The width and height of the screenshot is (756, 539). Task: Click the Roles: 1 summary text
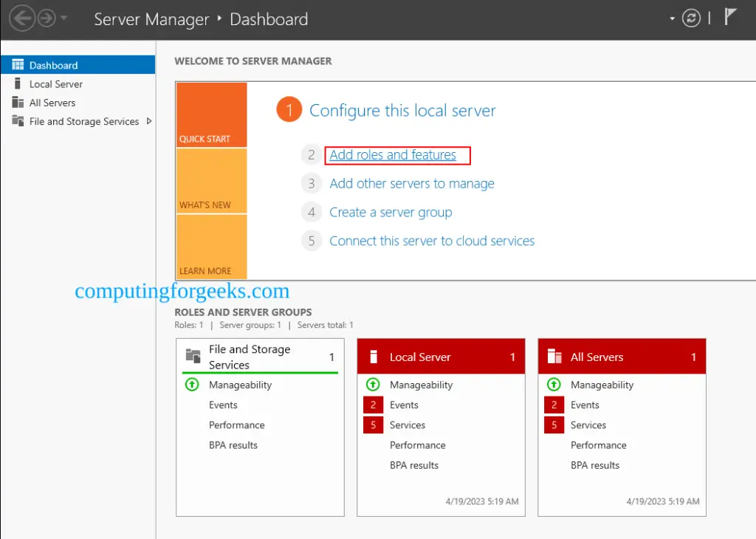(x=189, y=325)
